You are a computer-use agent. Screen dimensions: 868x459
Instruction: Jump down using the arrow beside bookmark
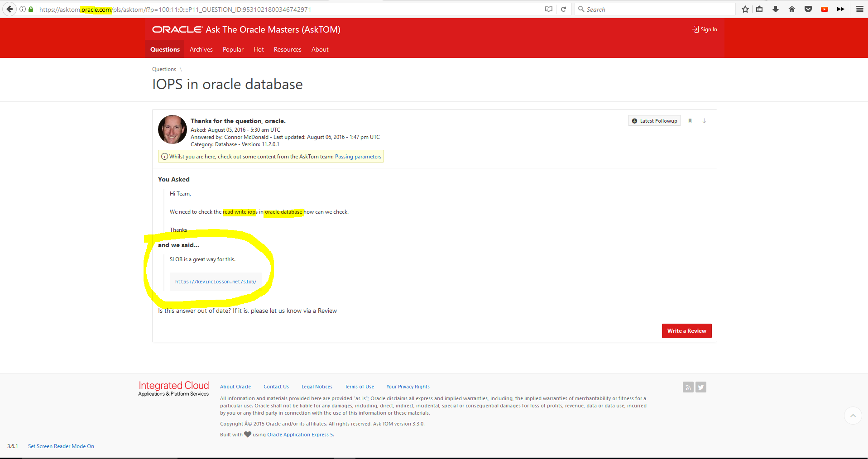click(704, 121)
